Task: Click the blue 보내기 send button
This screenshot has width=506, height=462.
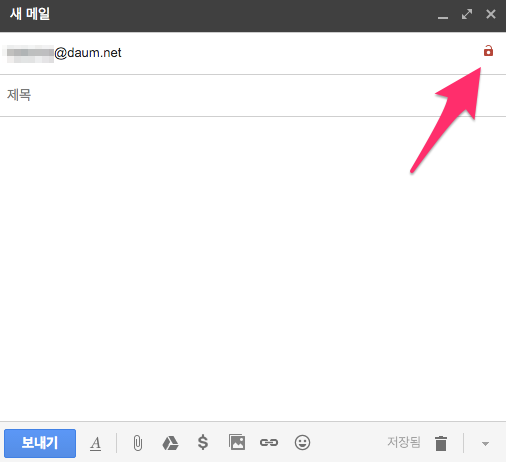Action: click(40, 443)
